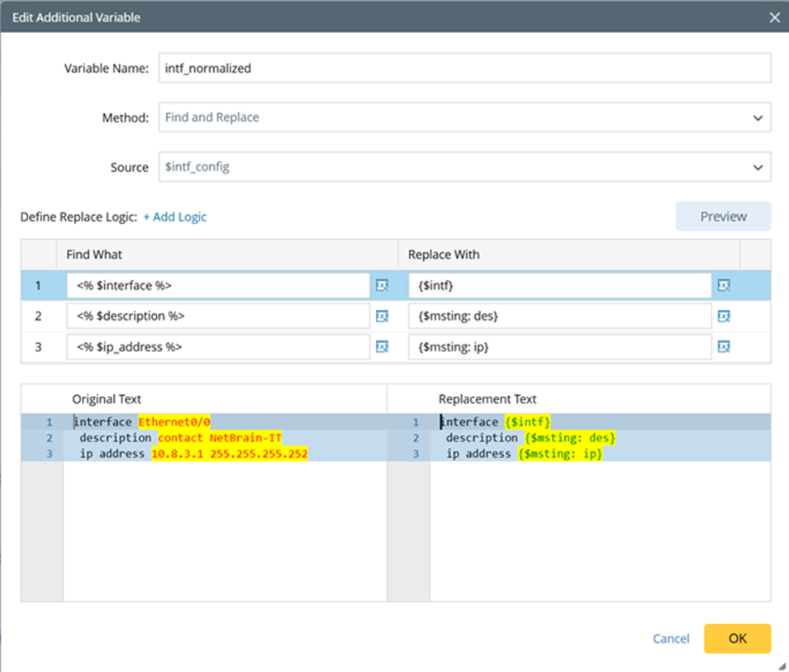The image size is (789, 672).
Task: Click variable icon beside '{$msting: ip}' field
Action: click(x=724, y=347)
